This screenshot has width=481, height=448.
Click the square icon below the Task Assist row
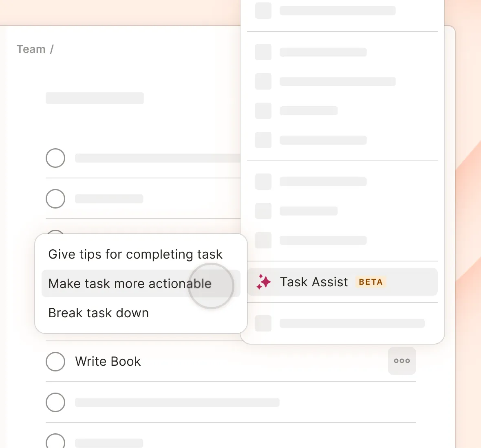(x=263, y=323)
